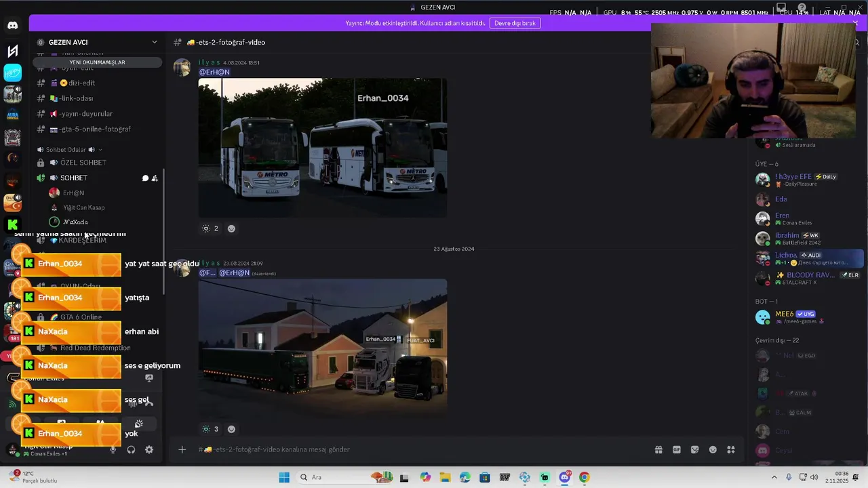The width and height of the screenshot is (868, 488).
Task: Open member BLOODY RAV in list
Action: 808,278
